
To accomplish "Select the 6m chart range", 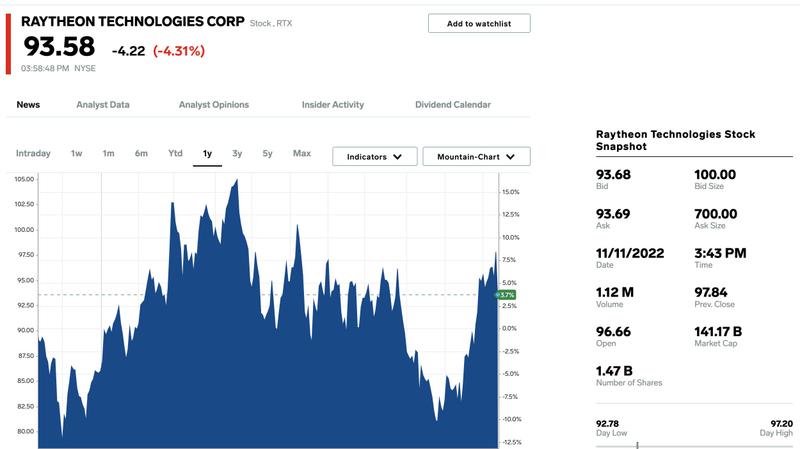I will 141,153.
